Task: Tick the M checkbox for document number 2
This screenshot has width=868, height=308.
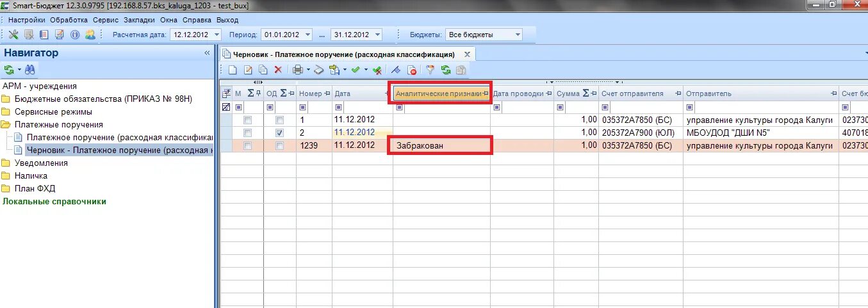Action: tap(247, 133)
